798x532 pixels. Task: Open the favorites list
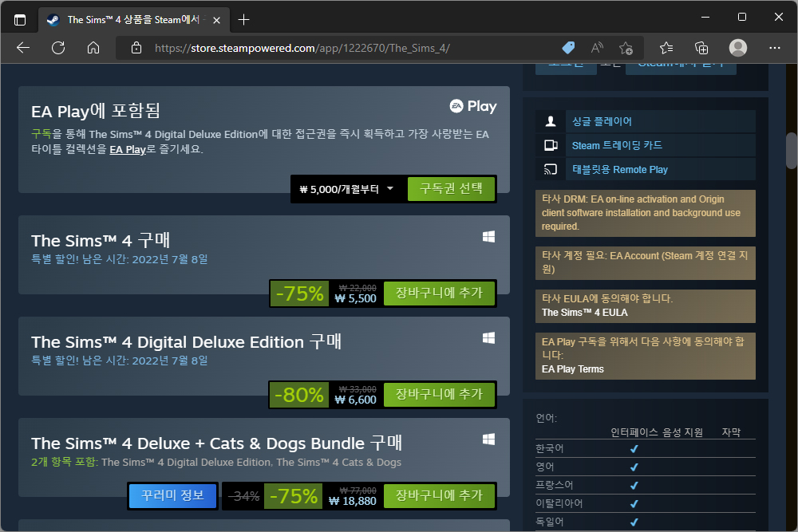[666, 49]
